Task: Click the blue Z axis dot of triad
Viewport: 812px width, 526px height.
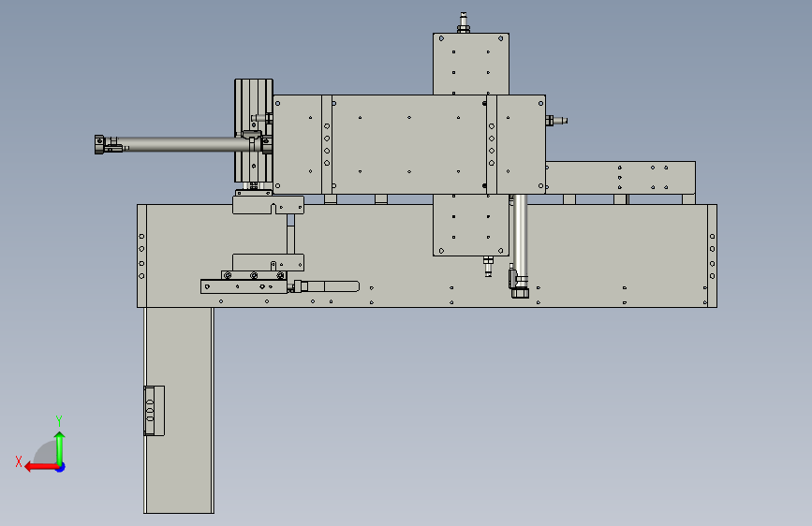Action: pyautogui.click(x=61, y=467)
